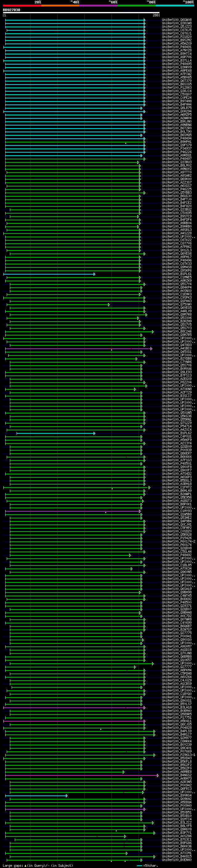Select the short cyan alignment bar for UniRef100_B1PL62

(x=56, y=433)
